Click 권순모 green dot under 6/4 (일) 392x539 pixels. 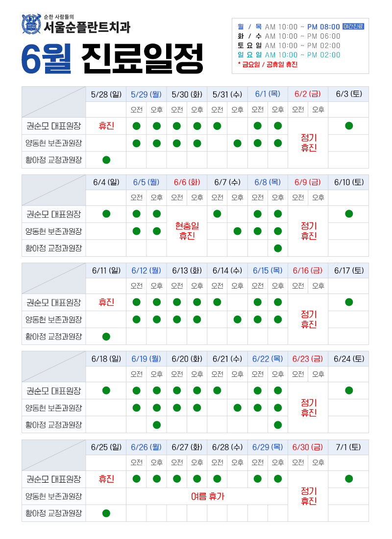pyautogui.click(x=106, y=214)
